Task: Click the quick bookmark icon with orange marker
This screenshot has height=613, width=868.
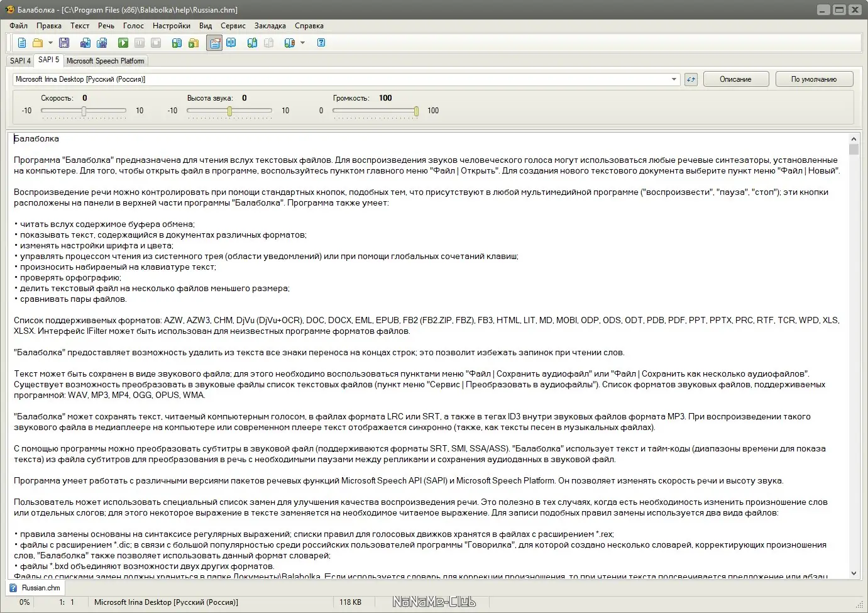Action: click(289, 43)
